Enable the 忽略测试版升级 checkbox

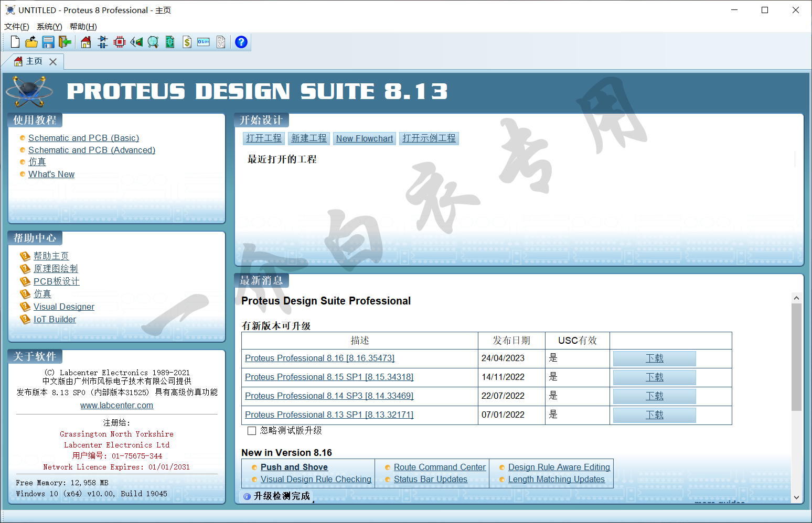click(252, 431)
